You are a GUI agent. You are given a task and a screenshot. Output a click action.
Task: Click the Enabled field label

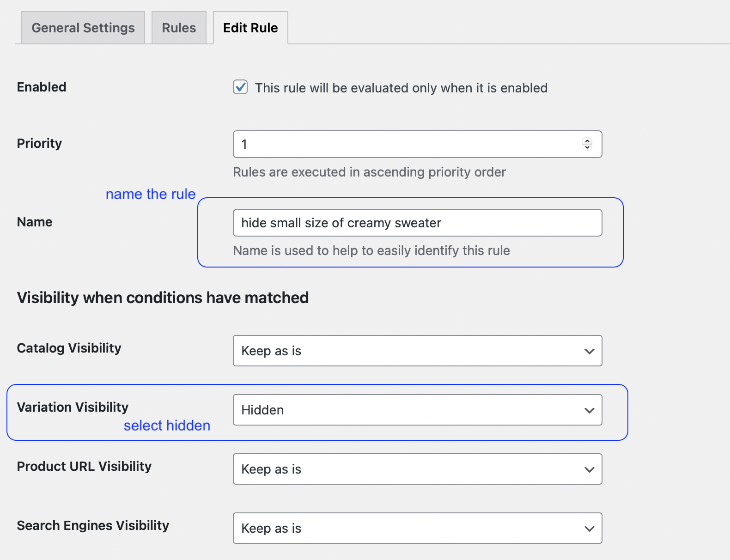(42, 87)
